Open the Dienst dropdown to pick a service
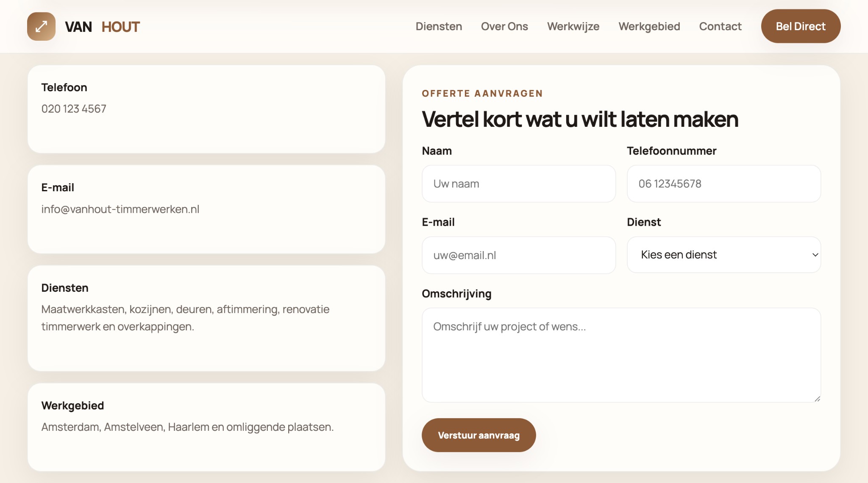This screenshot has height=483, width=868. 723,255
